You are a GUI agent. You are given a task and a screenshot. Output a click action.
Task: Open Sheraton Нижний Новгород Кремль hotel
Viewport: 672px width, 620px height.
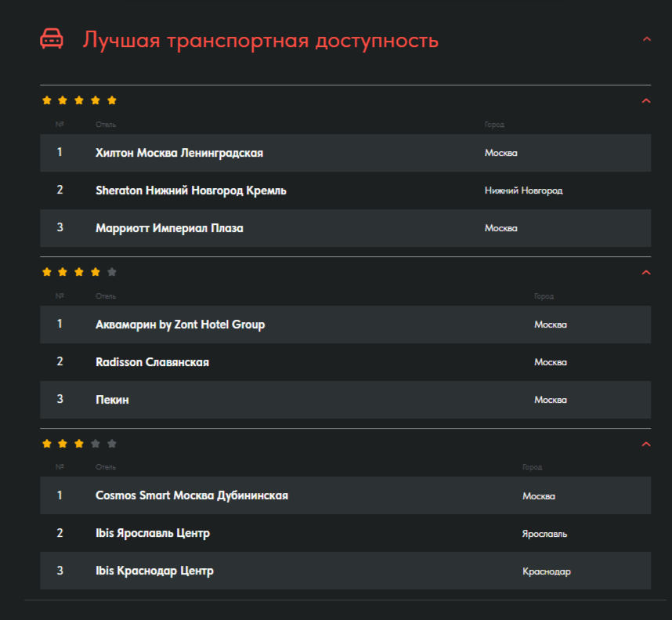point(191,190)
